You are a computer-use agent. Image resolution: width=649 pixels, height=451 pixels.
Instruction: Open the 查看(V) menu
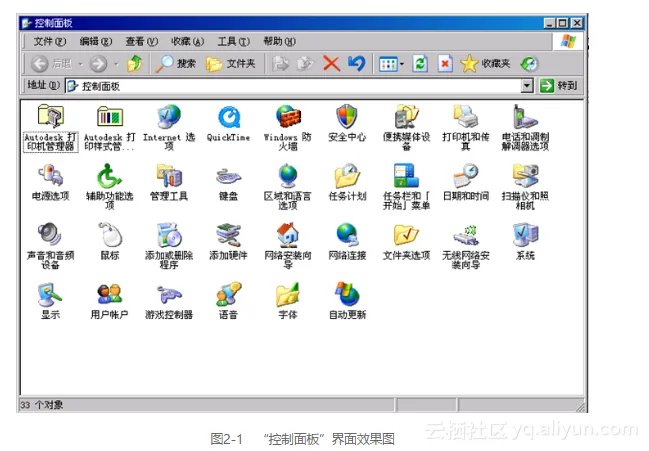[x=142, y=41]
